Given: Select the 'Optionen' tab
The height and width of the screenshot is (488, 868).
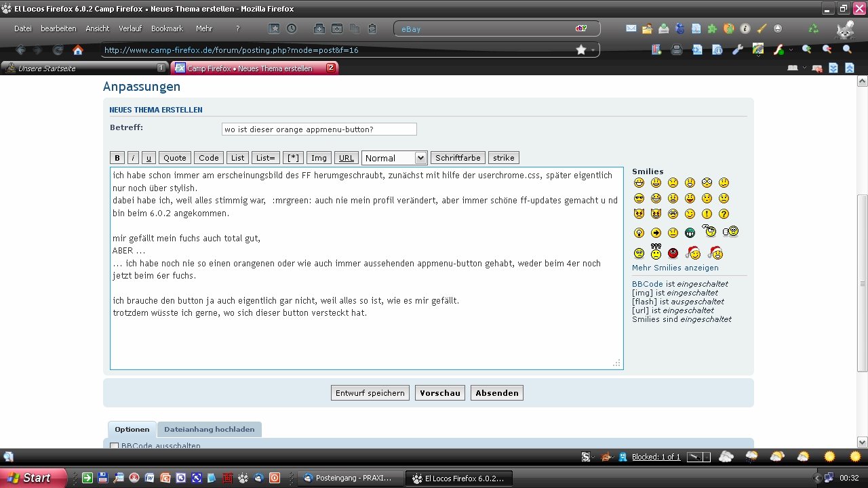Looking at the screenshot, I should click(132, 429).
